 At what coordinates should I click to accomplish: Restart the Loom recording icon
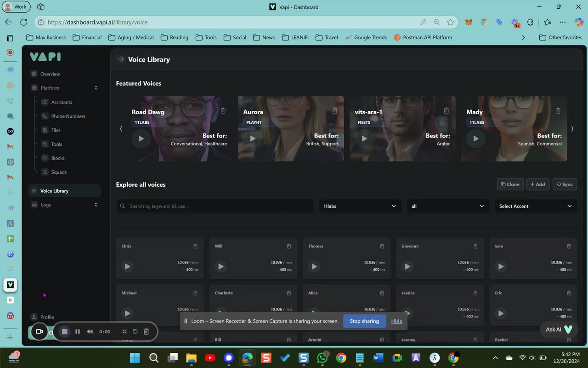click(x=135, y=331)
